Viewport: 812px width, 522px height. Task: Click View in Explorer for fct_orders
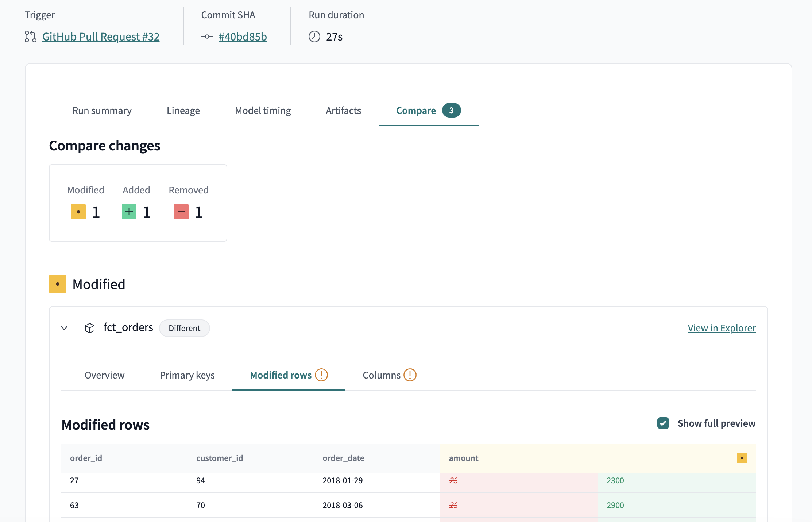click(x=722, y=328)
